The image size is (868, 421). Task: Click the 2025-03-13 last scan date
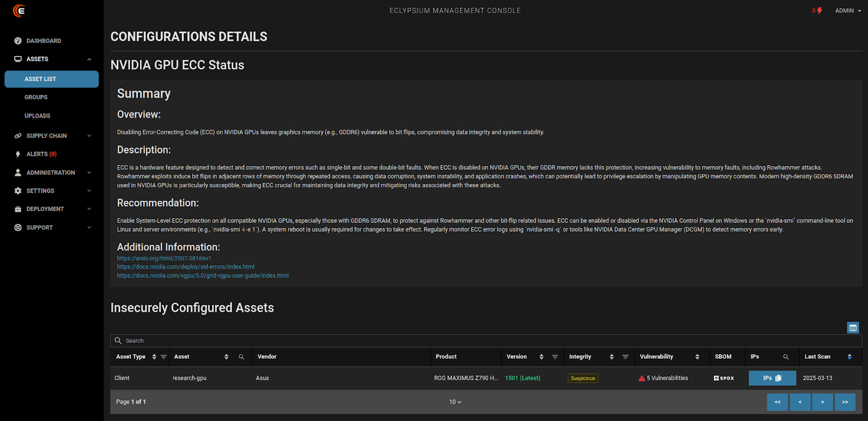coord(818,378)
